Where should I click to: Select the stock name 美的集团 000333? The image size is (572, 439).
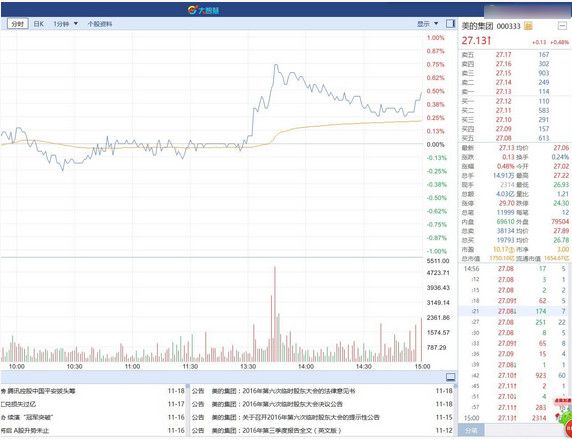(491, 26)
